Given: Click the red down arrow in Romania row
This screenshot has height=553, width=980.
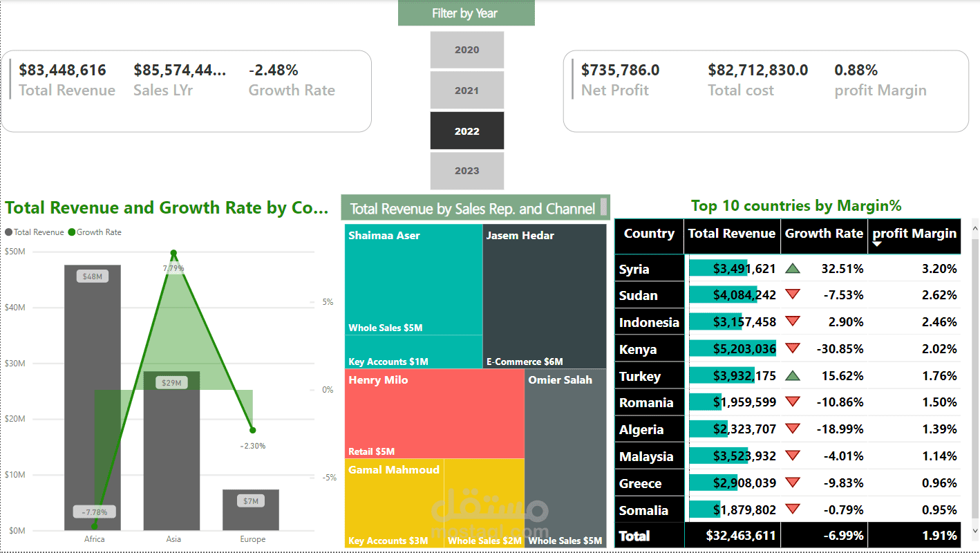Looking at the screenshot, I should 793,402.
